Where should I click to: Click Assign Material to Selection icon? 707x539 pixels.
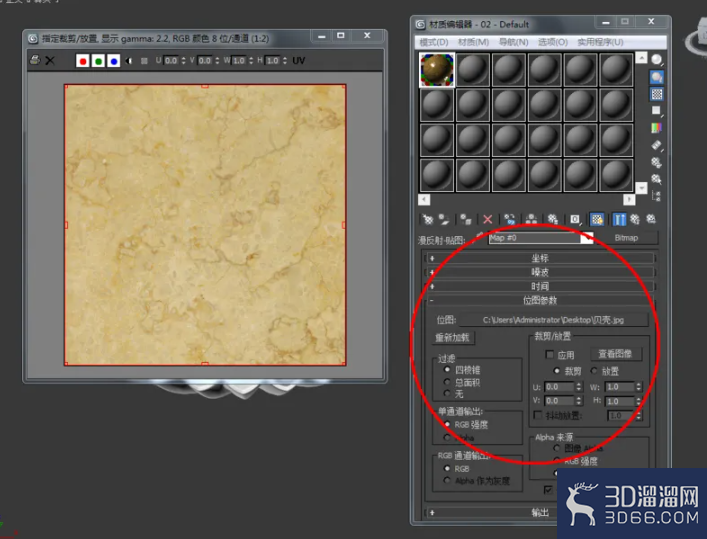tap(466, 220)
